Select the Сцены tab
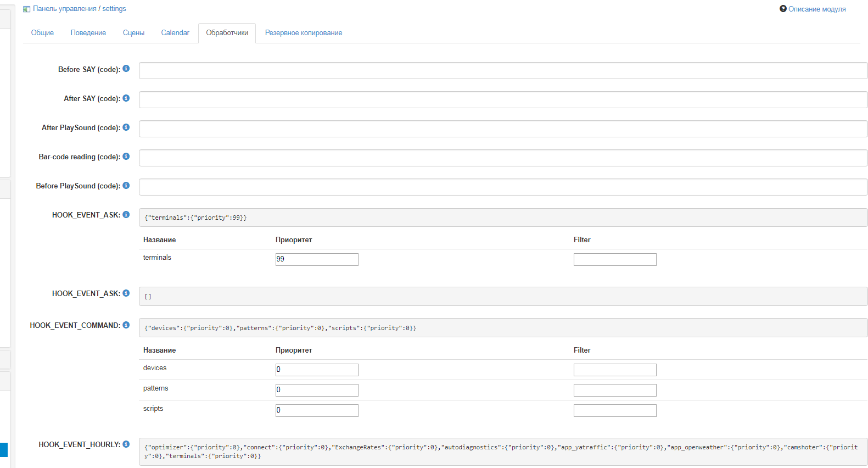Viewport: 868px width, 468px height. (x=133, y=33)
